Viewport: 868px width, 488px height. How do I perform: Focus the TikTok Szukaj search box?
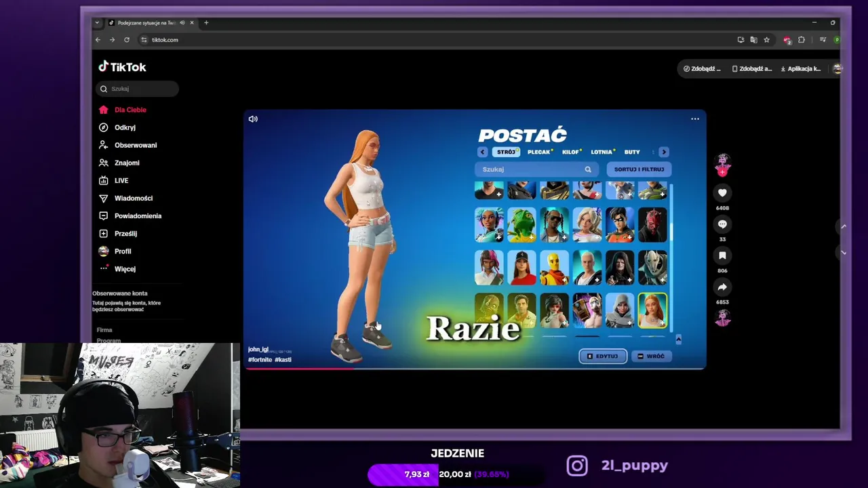tap(137, 89)
